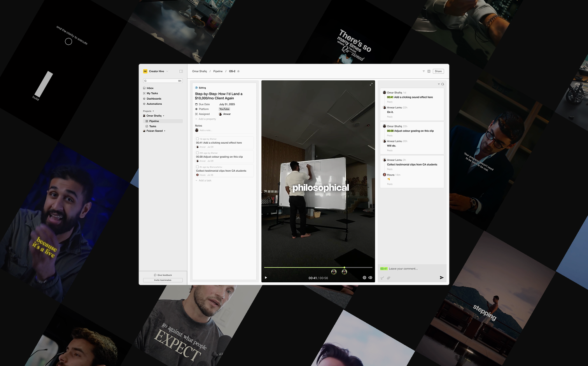Click the Share button

pos(438,71)
